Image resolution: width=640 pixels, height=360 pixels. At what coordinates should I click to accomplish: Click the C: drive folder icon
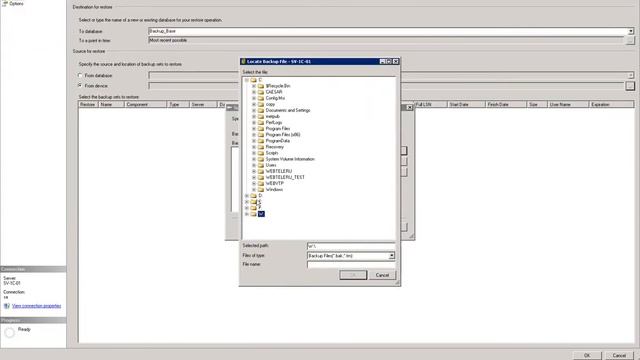click(x=253, y=80)
